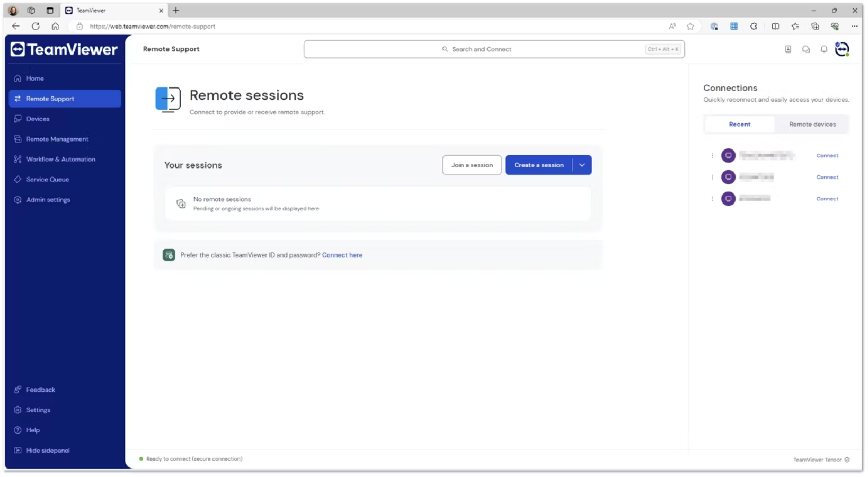Open options menu for first recent connection
Image resolution: width=868 pixels, height=477 pixels.
(x=712, y=156)
